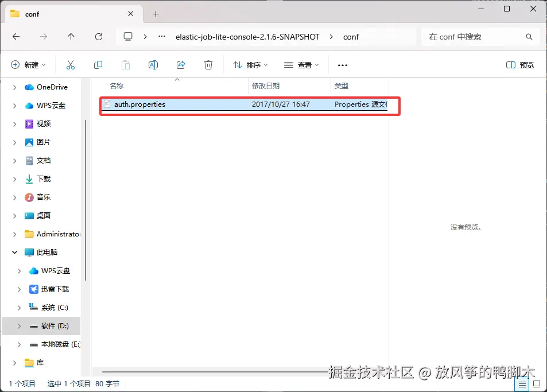Close the conf tab

[130, 14]
